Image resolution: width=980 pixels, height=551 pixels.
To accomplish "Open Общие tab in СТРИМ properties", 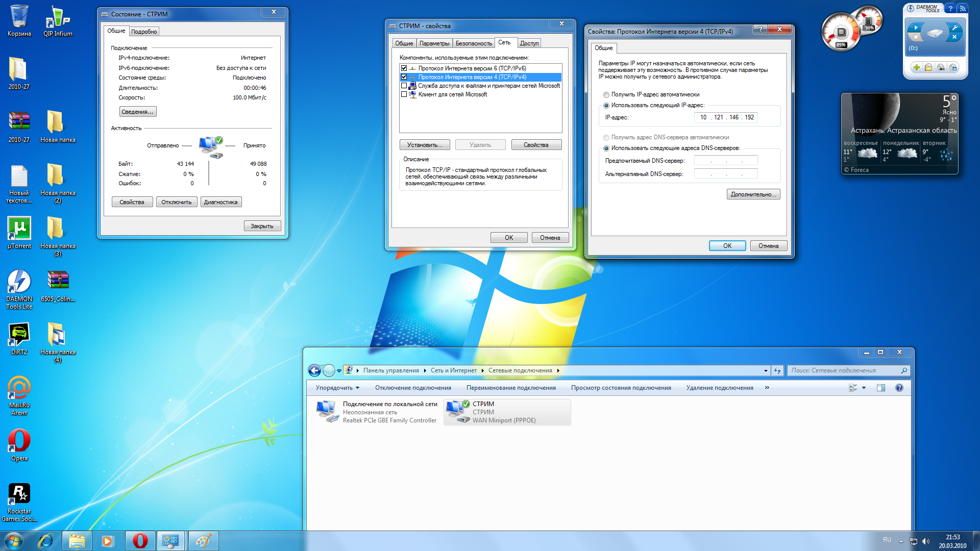I will [404, 43].
